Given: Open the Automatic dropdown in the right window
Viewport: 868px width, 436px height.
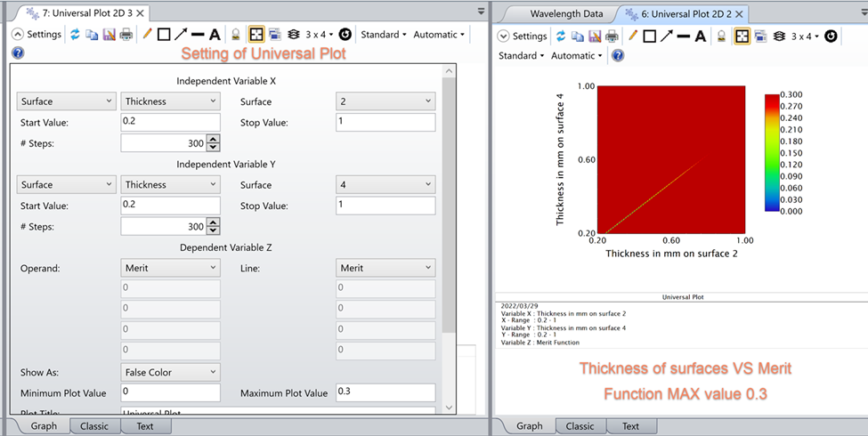Looking at the screenshot, I should 576,55.
